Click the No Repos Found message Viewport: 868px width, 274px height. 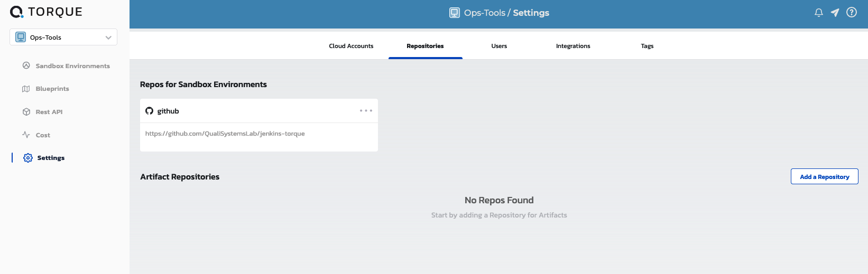499,200
